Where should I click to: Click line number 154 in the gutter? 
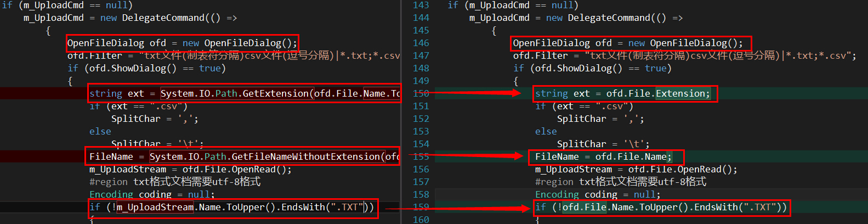[x=421, y=144]
